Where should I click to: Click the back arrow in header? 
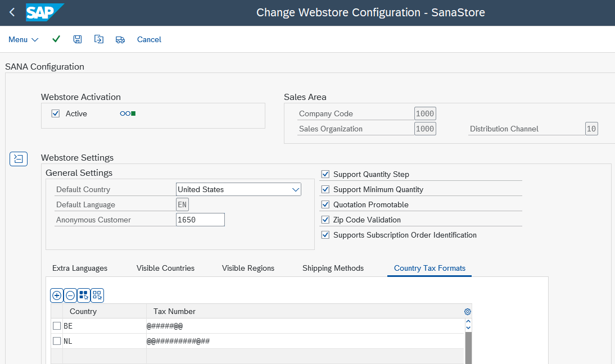[x=12, y=12]
